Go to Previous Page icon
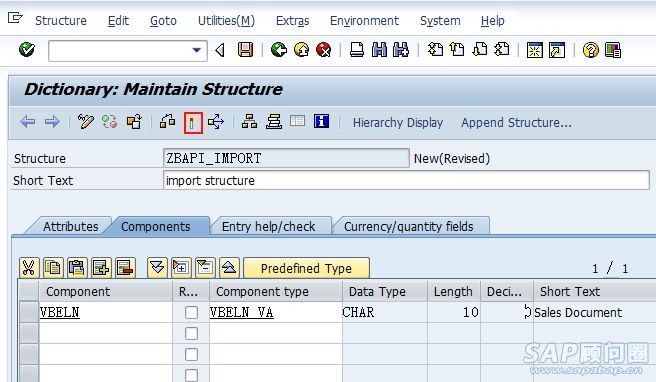The image size is (656, 382). tap(457, 50)
